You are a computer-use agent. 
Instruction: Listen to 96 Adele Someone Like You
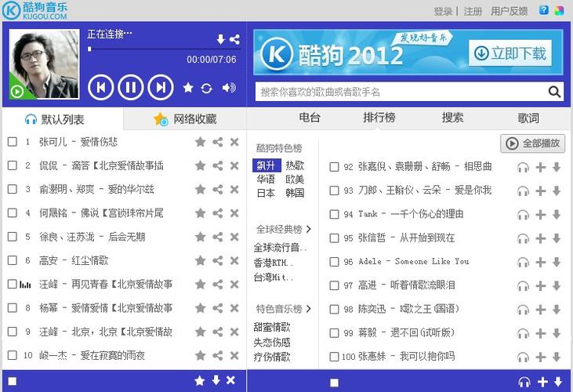pyautogui.click(x=523, y=263)
